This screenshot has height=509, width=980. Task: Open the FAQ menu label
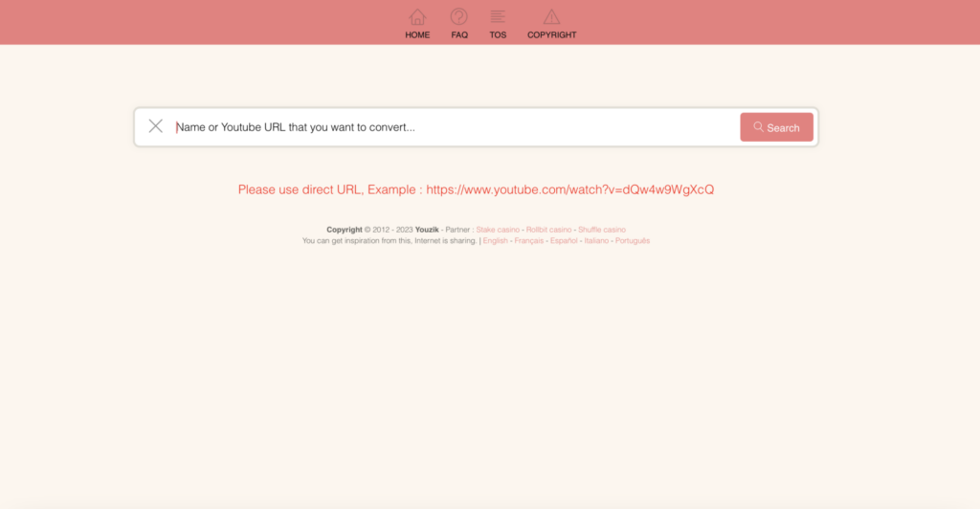click(x=459, y=35)
